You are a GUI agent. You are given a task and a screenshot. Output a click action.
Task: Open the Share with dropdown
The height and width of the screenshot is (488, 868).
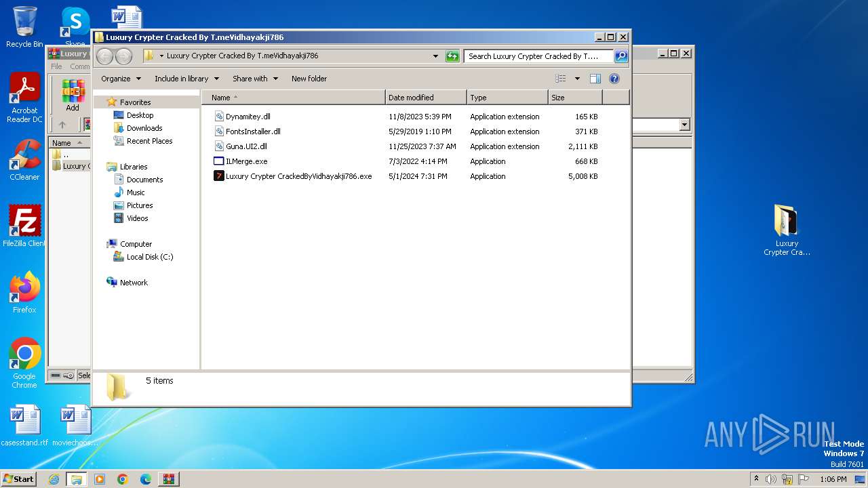click(x=255, y=79)
